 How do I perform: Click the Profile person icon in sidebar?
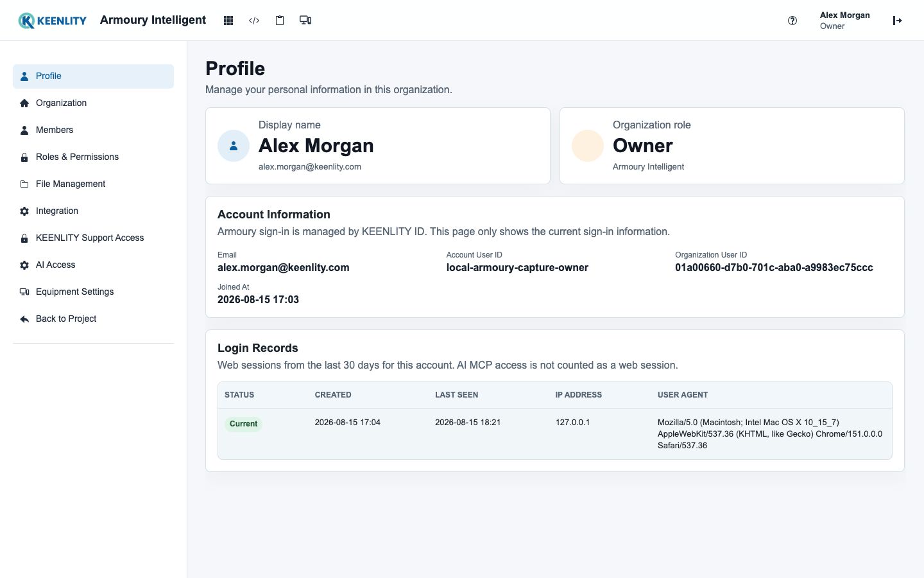(24, 76)
